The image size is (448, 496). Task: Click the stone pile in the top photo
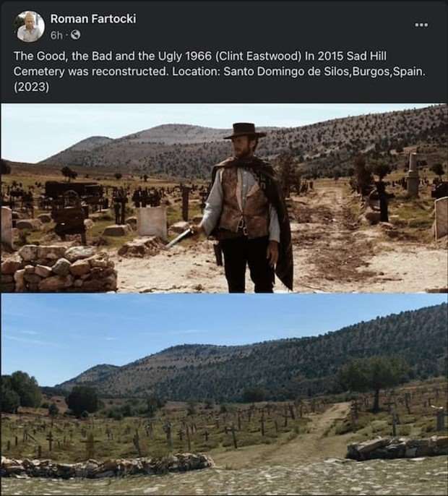pyautogui.click(x=59, y=268)
